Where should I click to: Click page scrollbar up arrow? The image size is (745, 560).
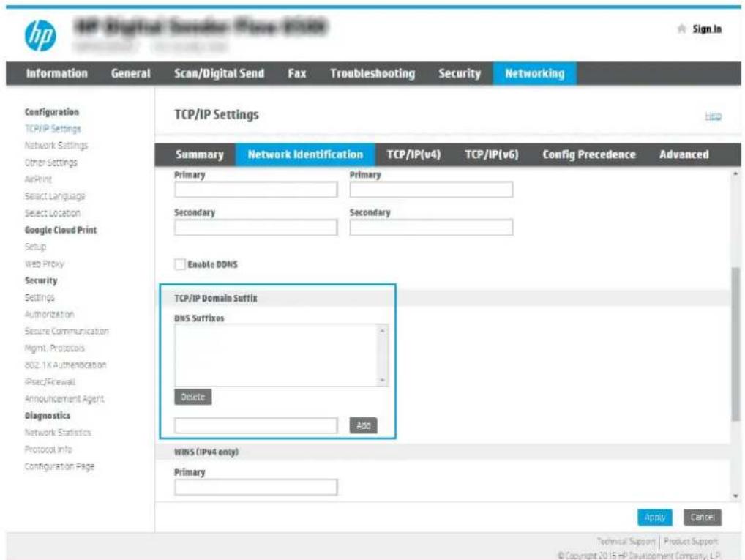click(x=735, y=174)
